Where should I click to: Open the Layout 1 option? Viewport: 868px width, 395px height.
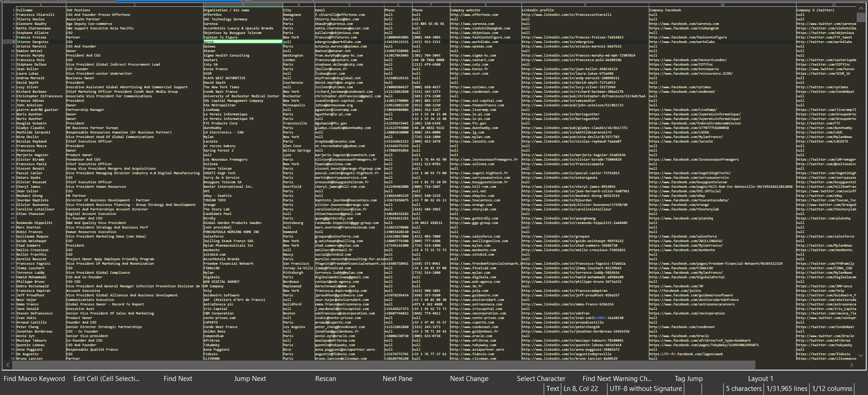pyautogui.click(x=760, y=379)
